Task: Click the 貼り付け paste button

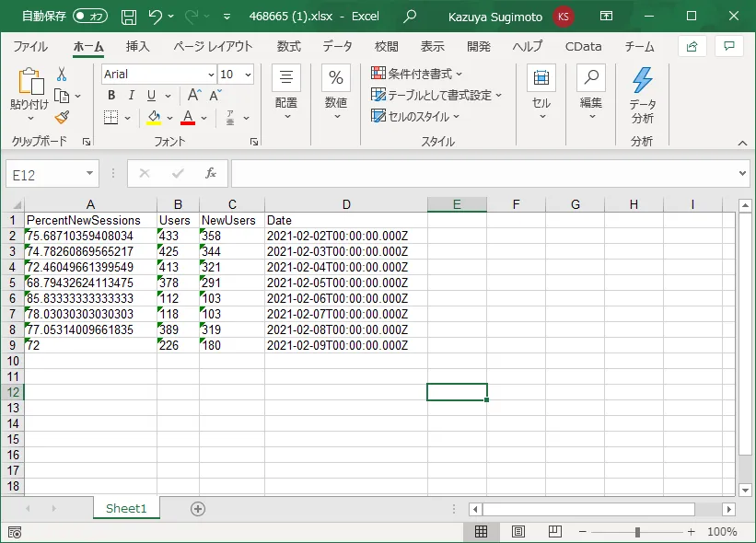Action: (x=29, y=94)
